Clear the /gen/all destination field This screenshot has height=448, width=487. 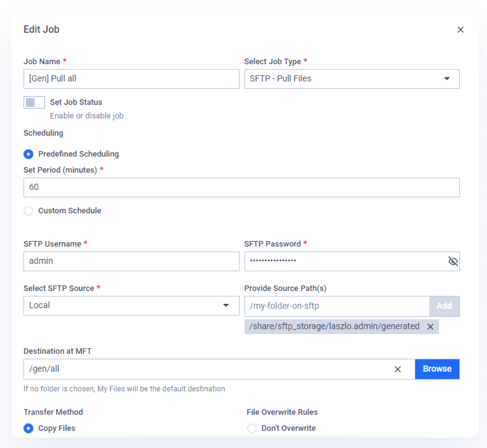click(x=397, y=369)
